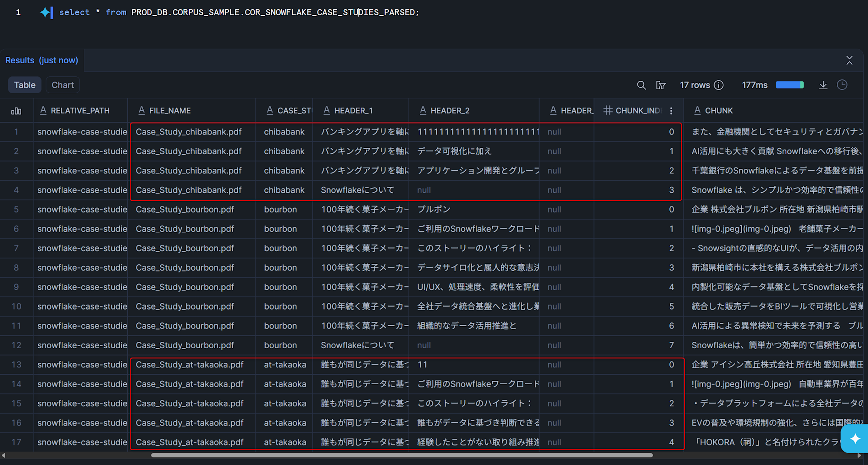Screen dimensions: 868x465
Task: Click the row count info icon
Action: coord(719,85)
